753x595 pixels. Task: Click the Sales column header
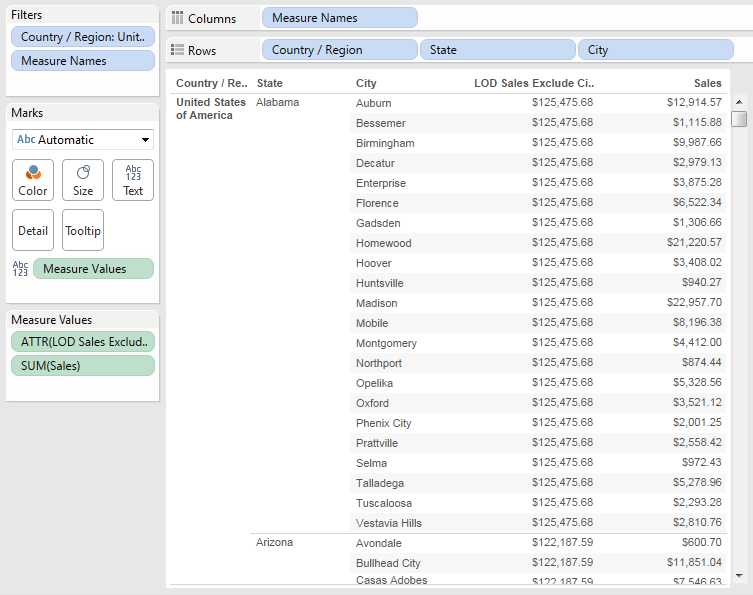[707, 83]
